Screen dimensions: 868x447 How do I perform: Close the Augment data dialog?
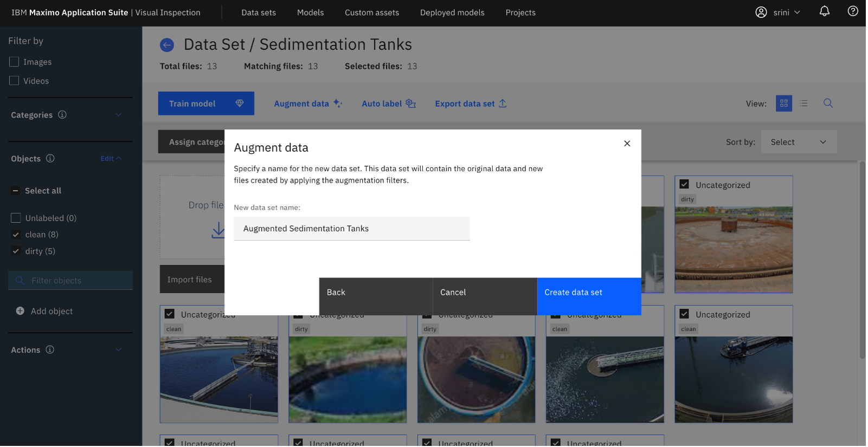point(628,144)
